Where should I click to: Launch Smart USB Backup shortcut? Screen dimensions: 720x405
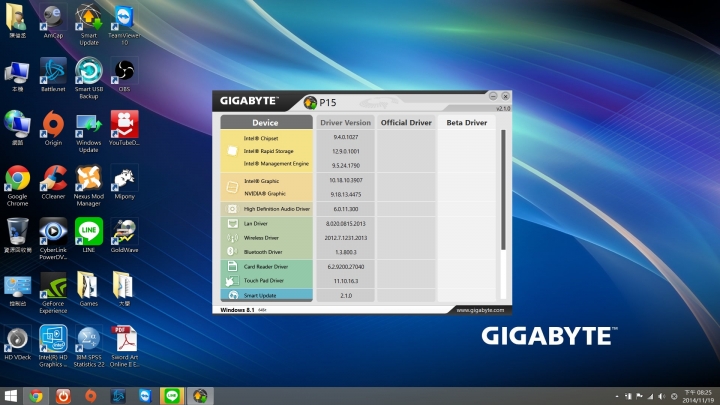89,78
